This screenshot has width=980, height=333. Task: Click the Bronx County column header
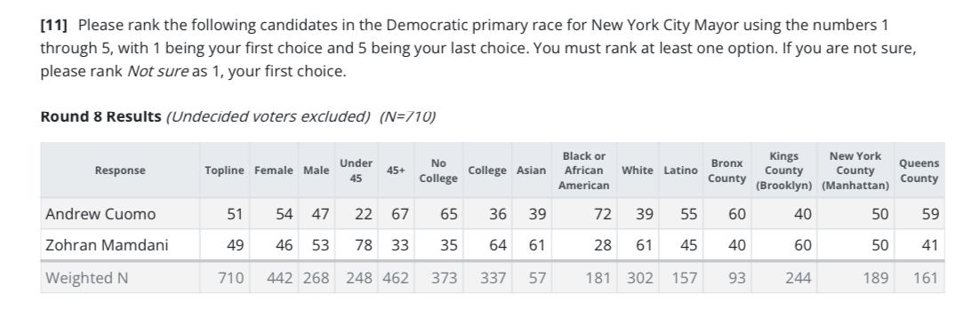[727, 170]
